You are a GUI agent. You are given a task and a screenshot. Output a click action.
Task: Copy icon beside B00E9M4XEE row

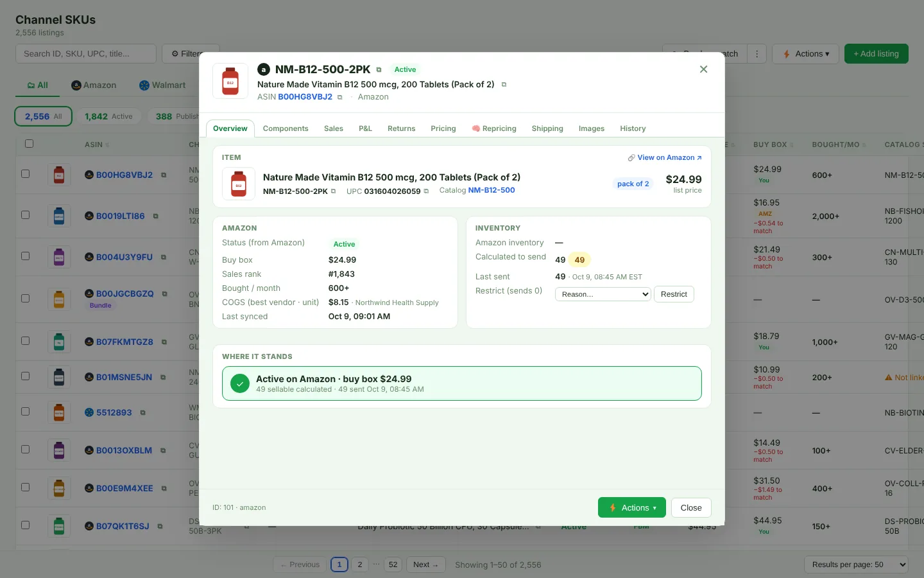[x=164, y=489]
